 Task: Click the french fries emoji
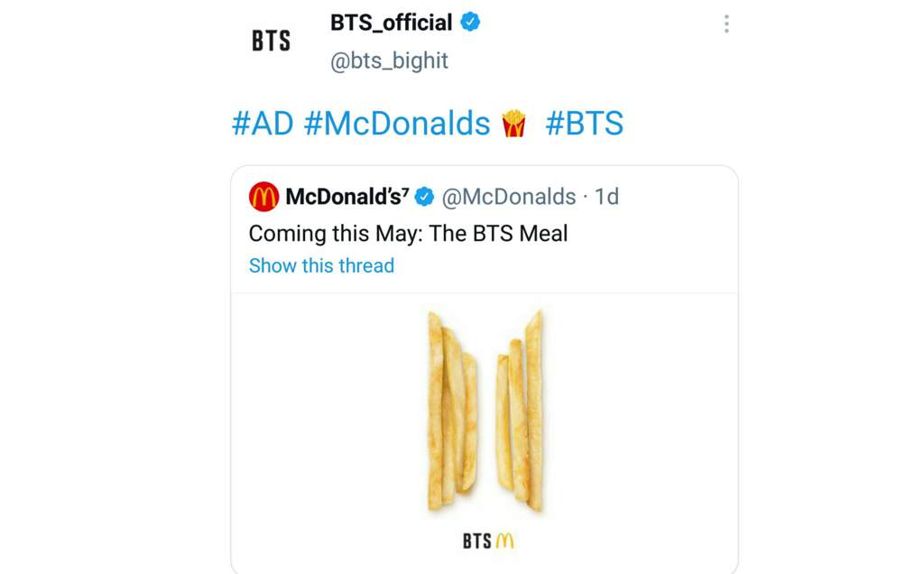[x=513, y=123]
